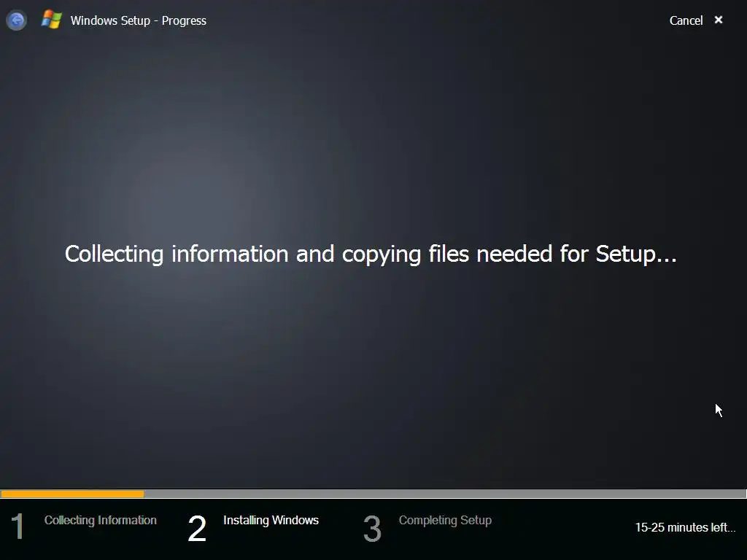Image resolution: width=747 pixels, height=560 pixels.
Task: Click the blue back arrow button
Action: 16,20
